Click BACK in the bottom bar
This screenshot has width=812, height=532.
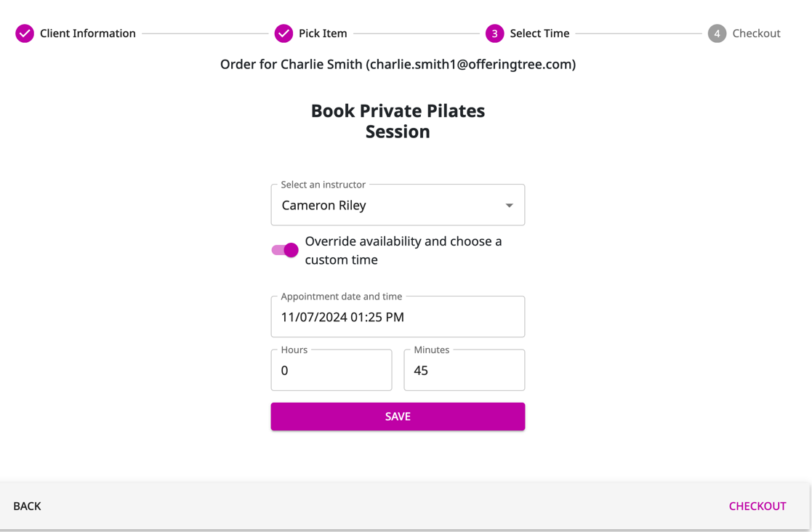tap(27, 506)
